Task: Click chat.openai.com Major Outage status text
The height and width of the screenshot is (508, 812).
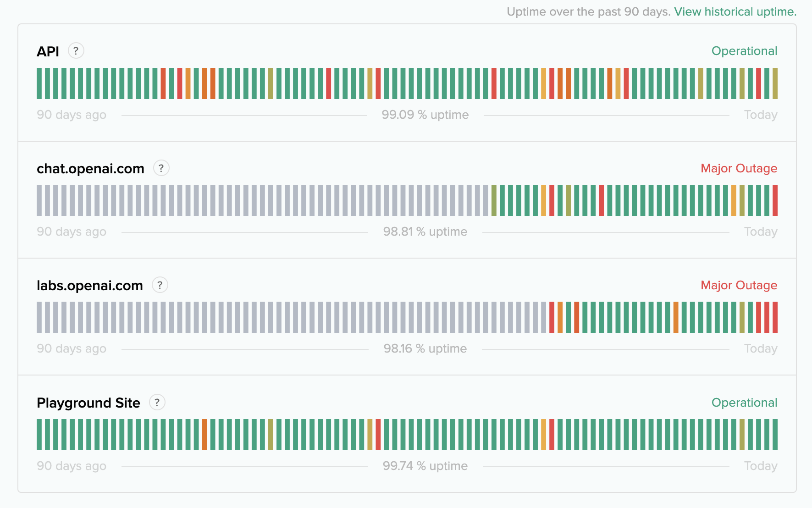Action: tap(738, 168)
